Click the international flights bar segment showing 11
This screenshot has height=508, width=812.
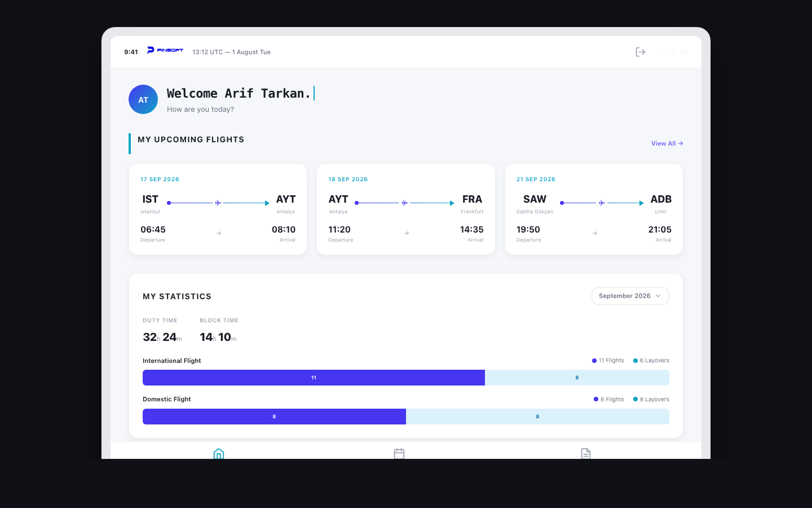[x=314, y=378]
